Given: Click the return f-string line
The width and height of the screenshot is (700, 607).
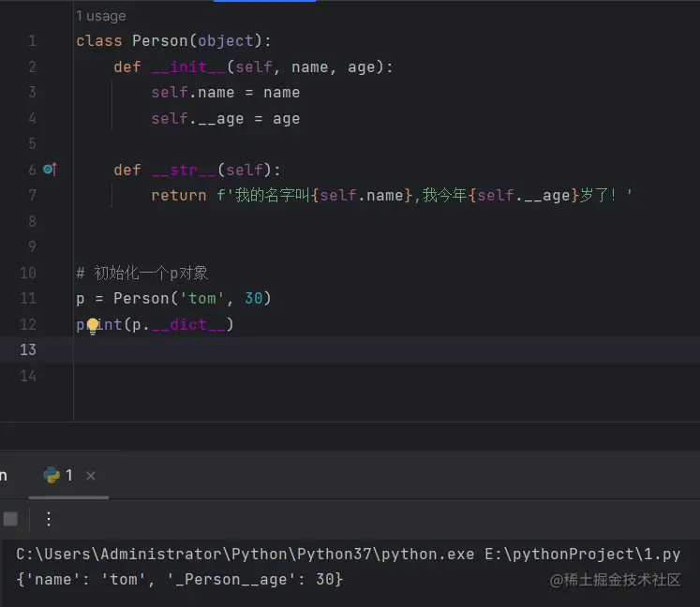Looking at the screenshot, I should click(392, 195).
